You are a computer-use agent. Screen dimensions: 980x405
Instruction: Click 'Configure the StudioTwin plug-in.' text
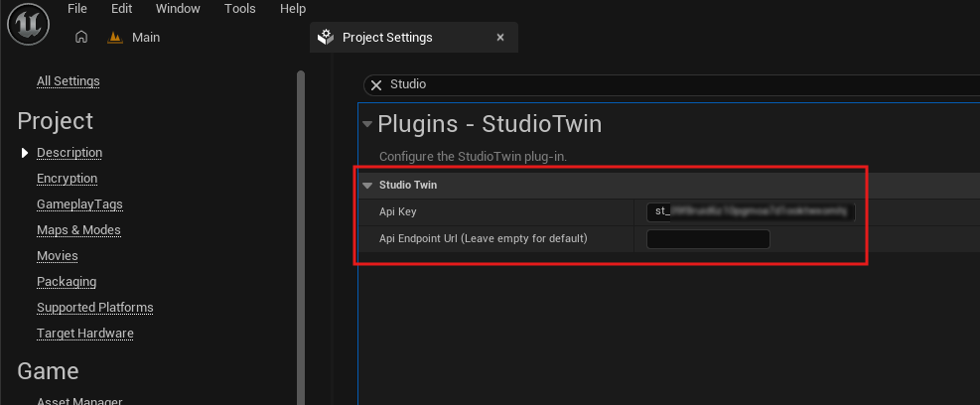tap(474, 156)
